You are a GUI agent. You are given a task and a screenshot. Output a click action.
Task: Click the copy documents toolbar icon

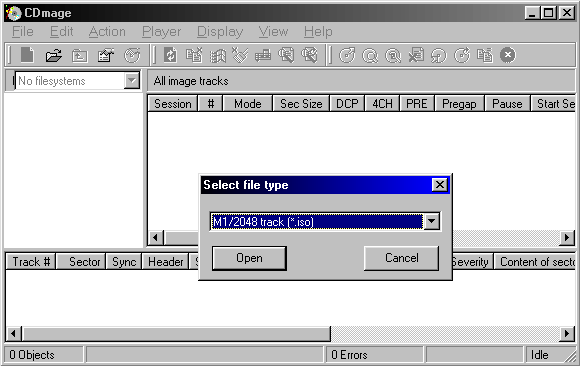[485, 55]
